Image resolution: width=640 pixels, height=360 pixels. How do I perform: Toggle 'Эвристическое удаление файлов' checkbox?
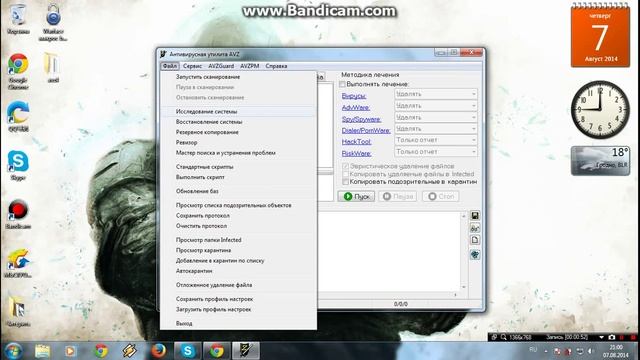click(346, 166)
